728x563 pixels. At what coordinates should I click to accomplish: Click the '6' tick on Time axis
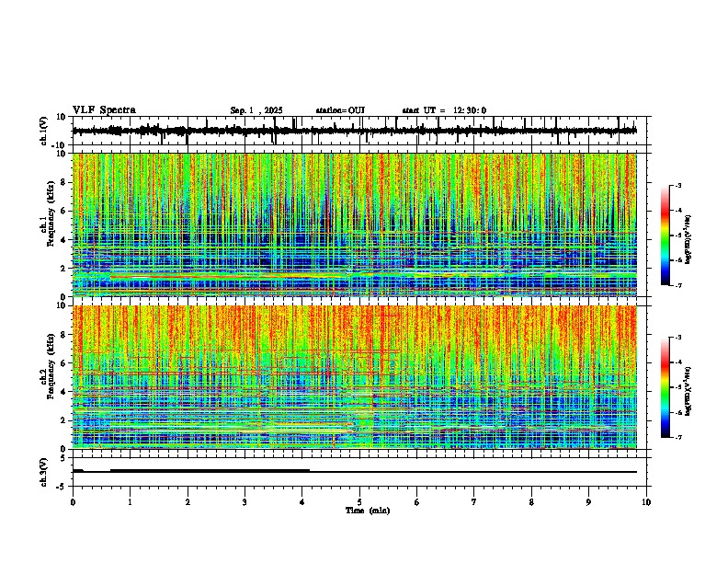(x=417, y=502)
